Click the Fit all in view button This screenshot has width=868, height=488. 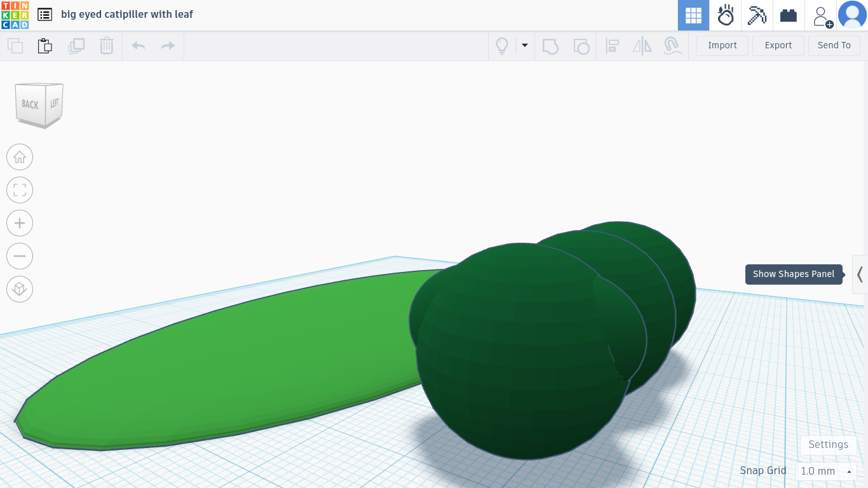20,190
